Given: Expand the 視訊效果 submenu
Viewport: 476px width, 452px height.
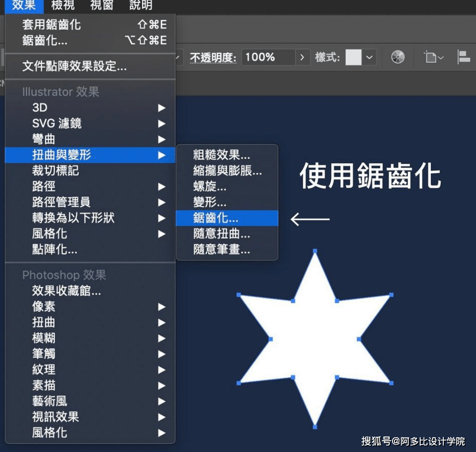Looking at the screenshot, I should click(90, 417).
